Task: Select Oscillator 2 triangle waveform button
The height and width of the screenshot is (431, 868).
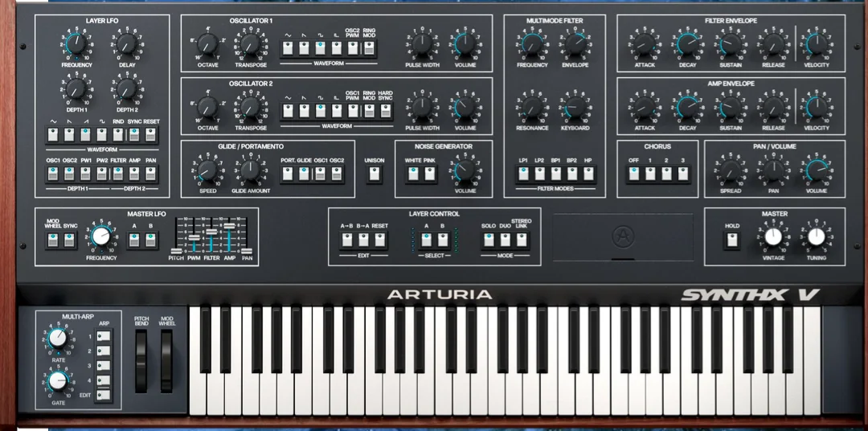Action: [288, 111]
